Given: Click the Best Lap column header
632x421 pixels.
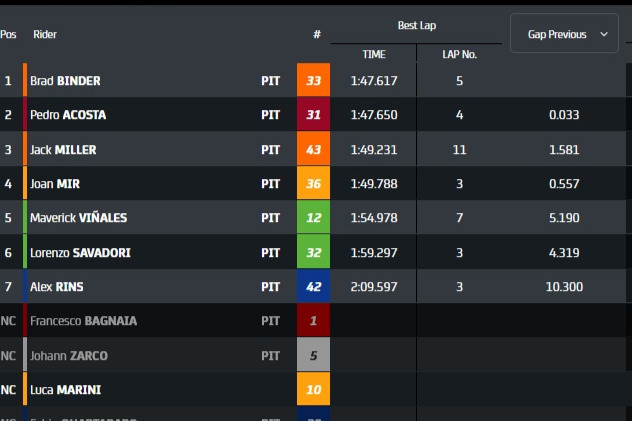Looking at the screenshot, I should click(x=417, y=25).
